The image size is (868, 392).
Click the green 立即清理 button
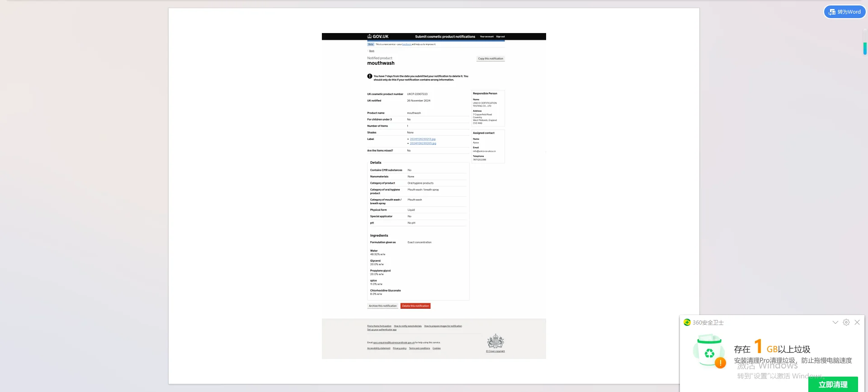(x=833, y=384)
